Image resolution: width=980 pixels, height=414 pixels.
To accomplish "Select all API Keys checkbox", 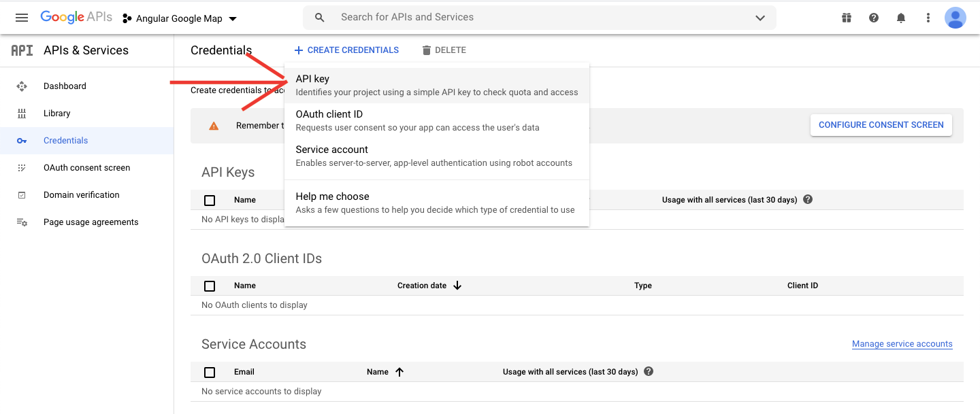I will pyautogui.click(x=210, y=201).
